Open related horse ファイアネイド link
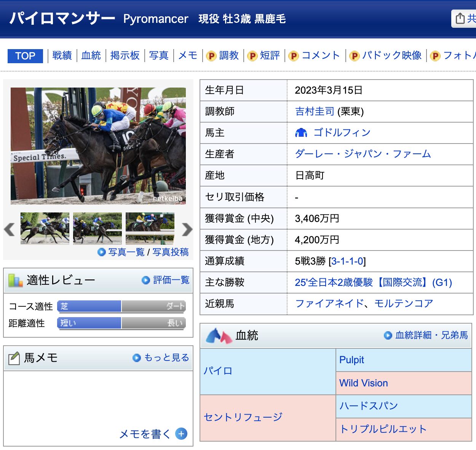Screen dimensions: 476x450 (329, 304)
